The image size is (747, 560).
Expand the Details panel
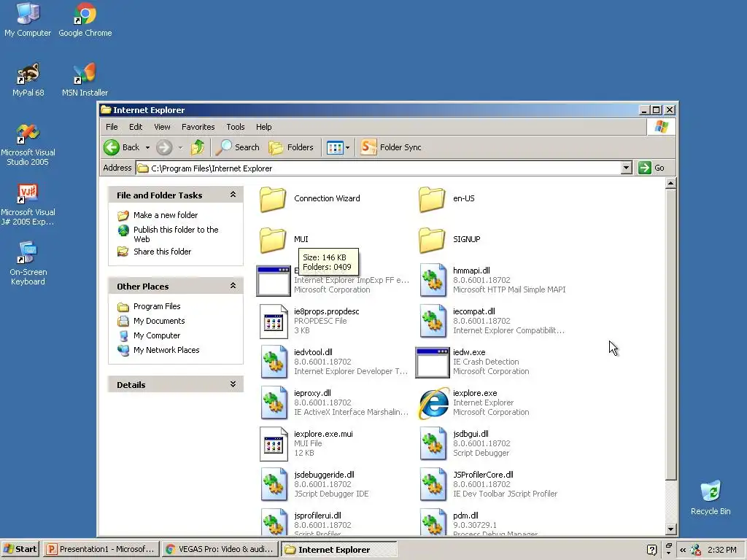click(233, 384)
